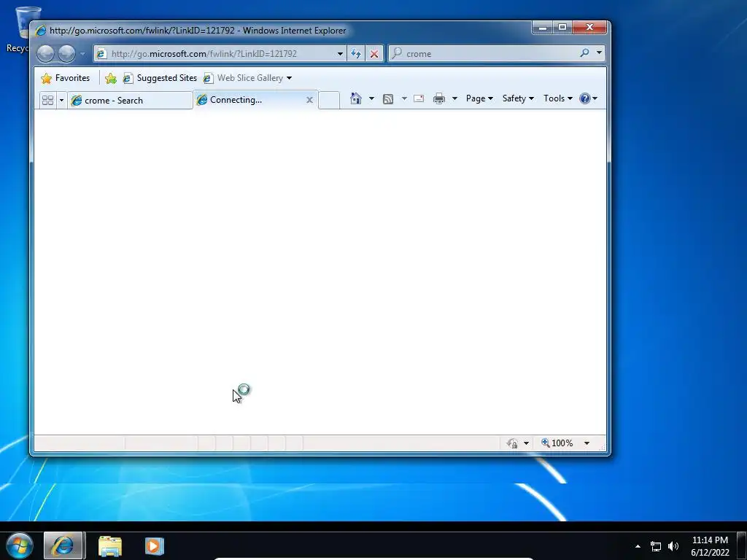Click the IE icon in title bar

(41, 30)
